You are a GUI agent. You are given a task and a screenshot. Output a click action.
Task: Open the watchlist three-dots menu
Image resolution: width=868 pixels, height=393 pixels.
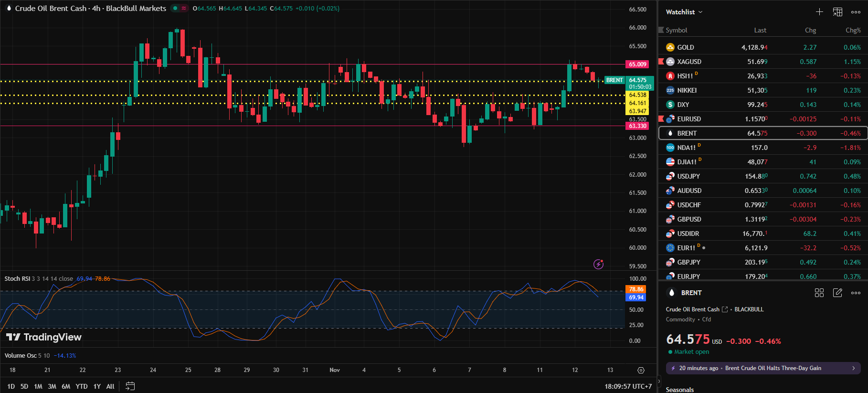pos(856,12)
